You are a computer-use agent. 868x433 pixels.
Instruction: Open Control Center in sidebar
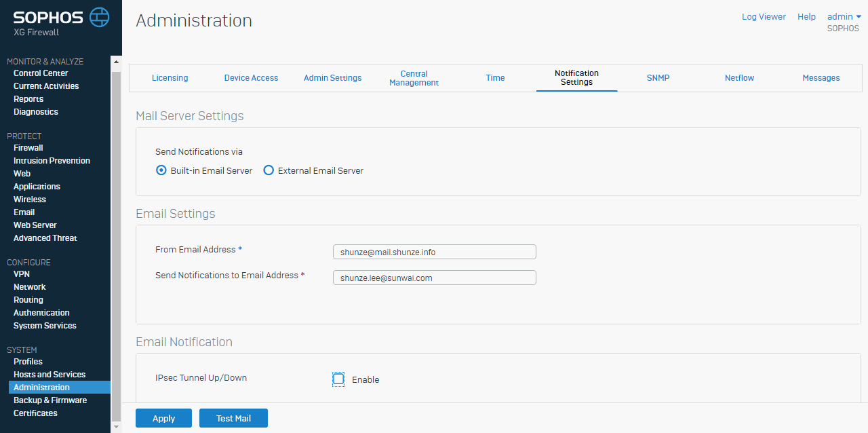(x=41, y=73)
